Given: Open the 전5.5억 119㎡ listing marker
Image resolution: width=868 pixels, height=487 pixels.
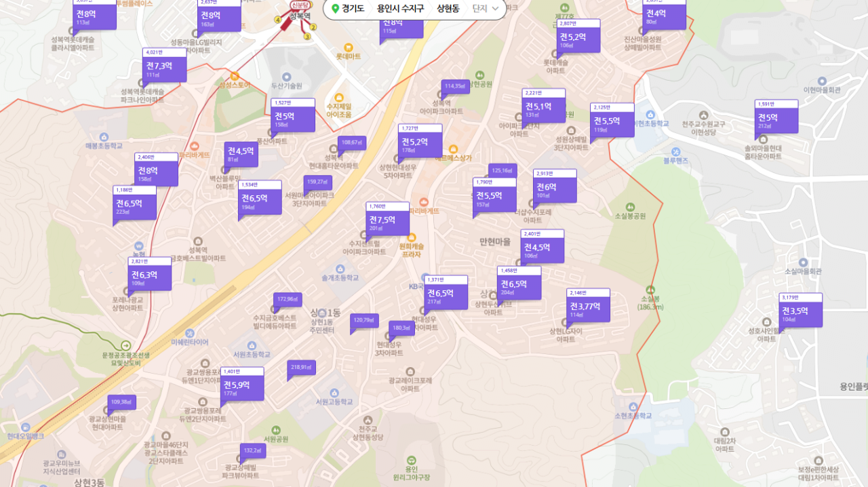Looking at the screenshot, I should [612, 119].
